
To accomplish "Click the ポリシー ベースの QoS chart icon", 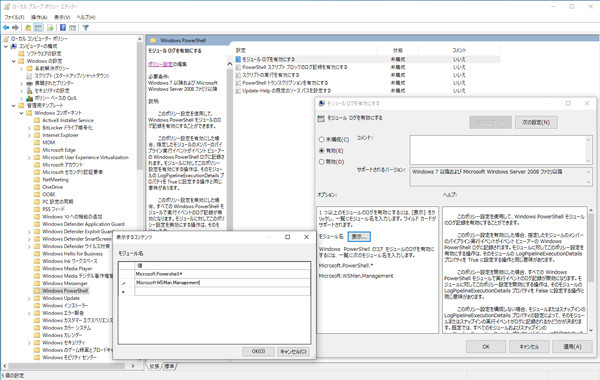I will point(29,98).
